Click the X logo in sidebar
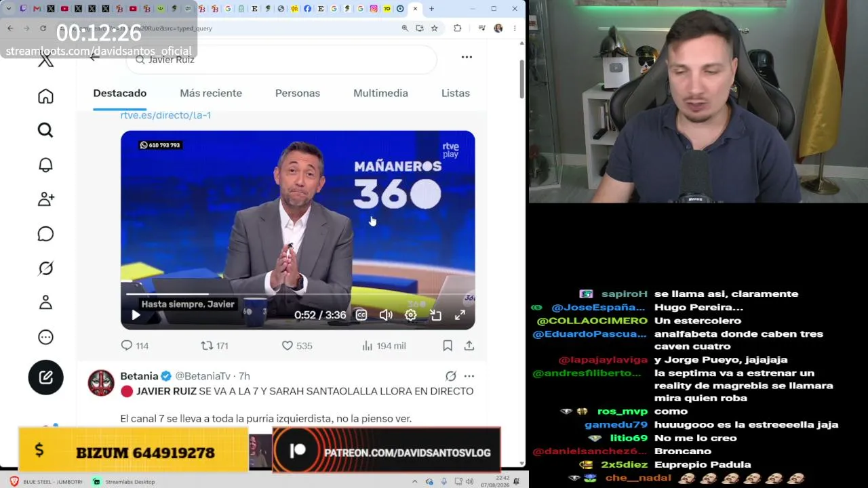 pyautogui.click(x=45, y=60)
